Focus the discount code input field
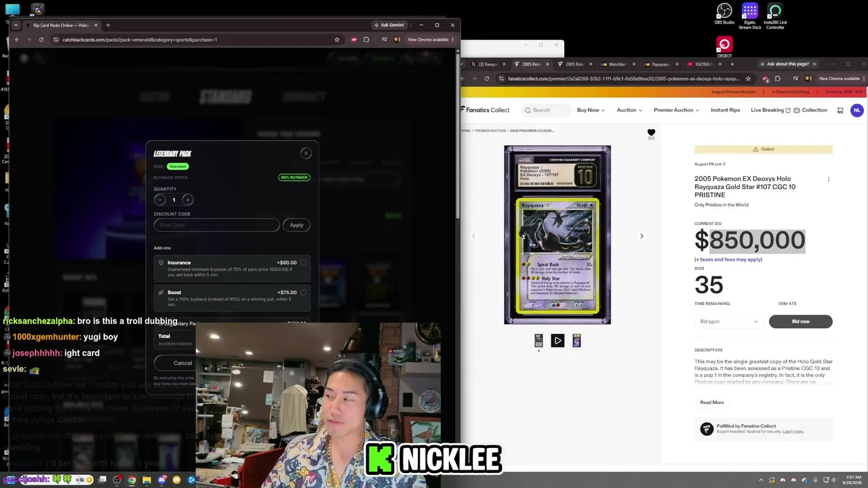 (216, 225)
